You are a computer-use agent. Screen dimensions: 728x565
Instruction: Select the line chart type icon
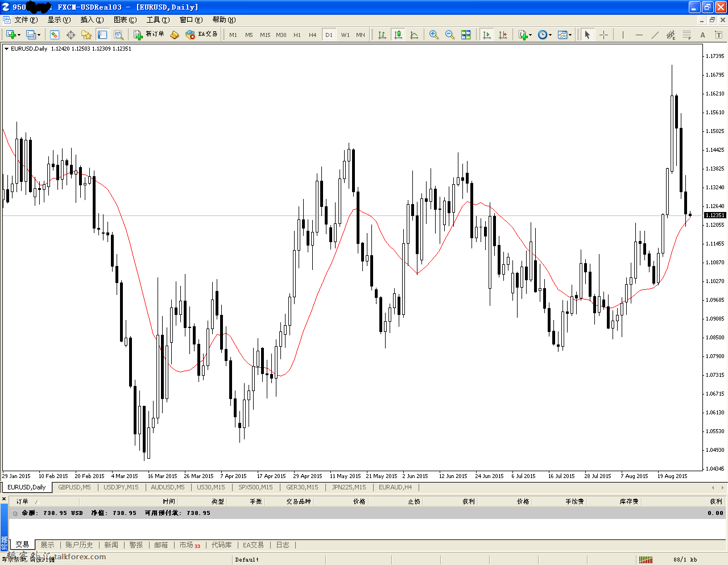coord(414,35)
